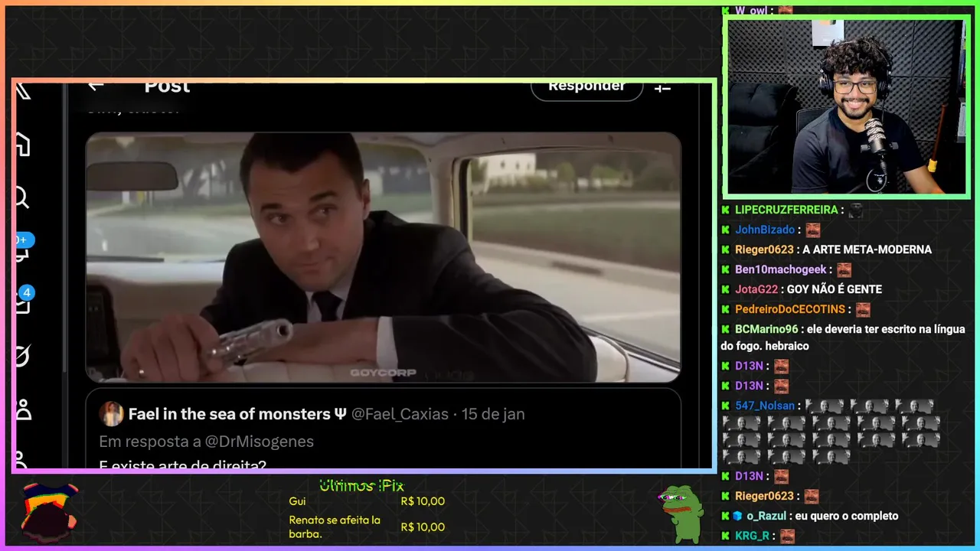The image size is (980, 551).
Task: Click the emote after JohnBizado's name
Action: (x=813, y=230)
